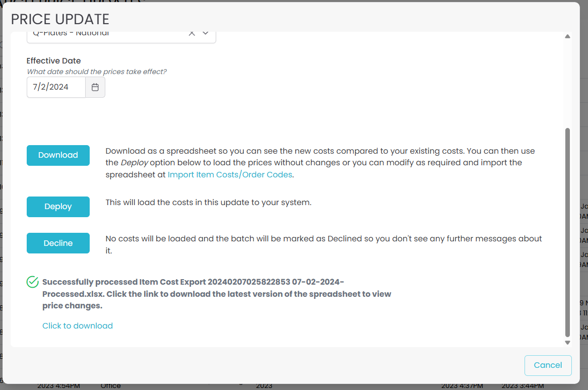Open Import Item Costs/Order Codes link
This screenshot has height=390, width=588.
point(230,174)
